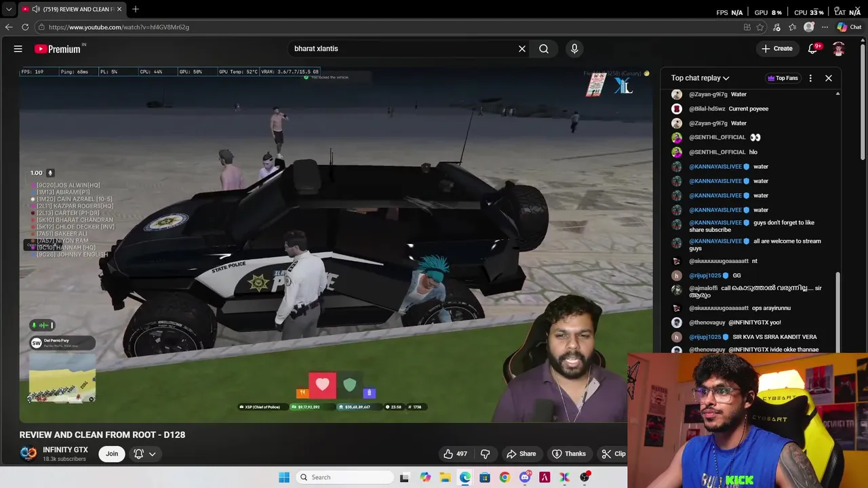Open the tab list dropdown arrow

tap(8, 9)
